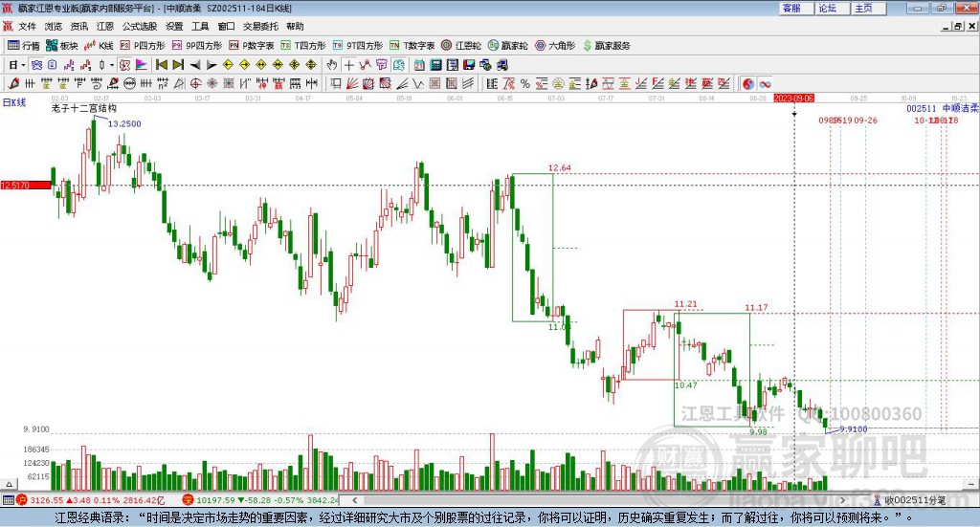This screenshot has width=980, height=527.
Task: Click the red 12.5170 price marker
Action: pos(26,185)
